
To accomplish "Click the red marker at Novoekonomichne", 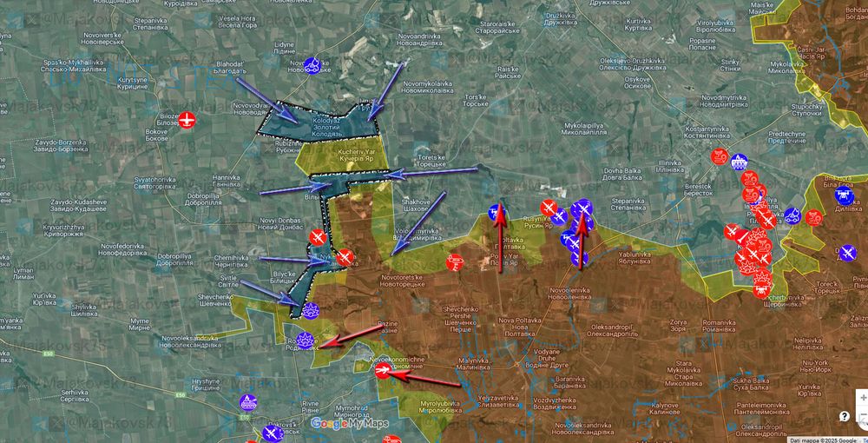I will pyautogui.click(x=383, y=370).
